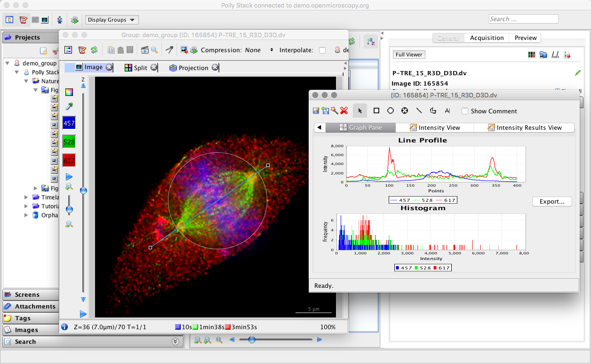Select the rectangle ROI tool
The image size is (591, 364).
(376, 111)
